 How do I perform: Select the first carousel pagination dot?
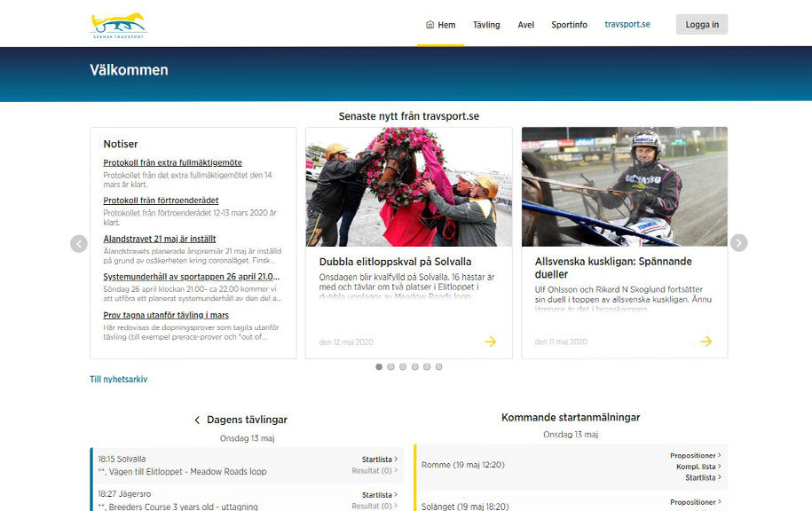(379, 366)
